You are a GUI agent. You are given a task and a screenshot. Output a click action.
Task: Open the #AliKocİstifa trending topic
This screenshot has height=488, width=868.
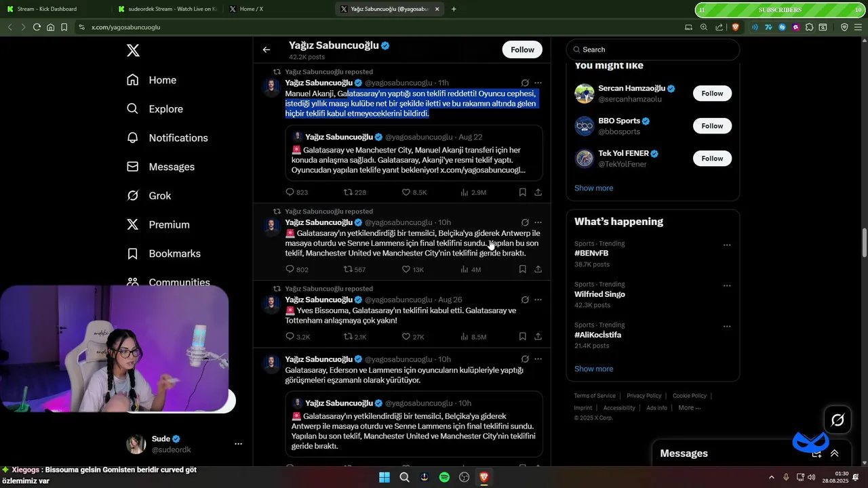pos(597,335)
